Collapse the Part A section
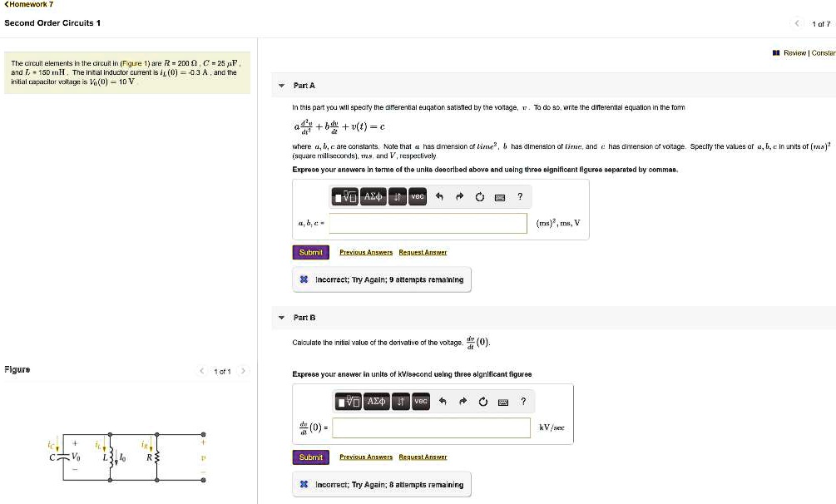This screenshot has width=836, height=504. (281, 86)
